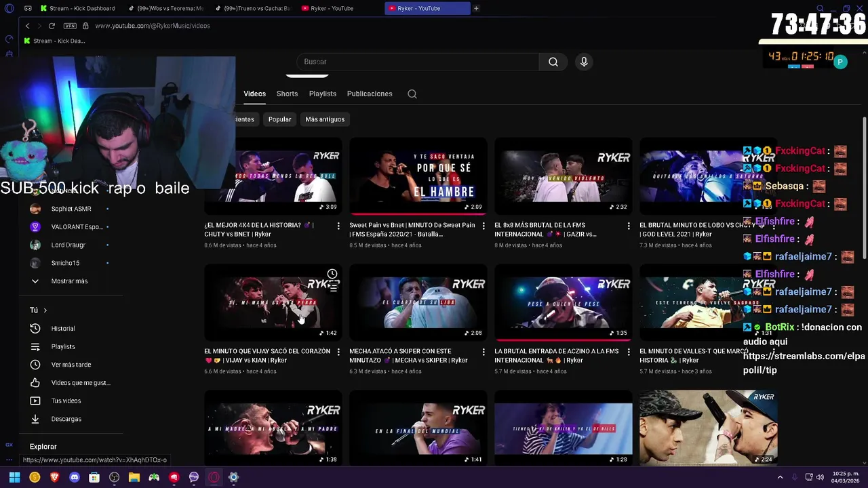868x488 pixels.
Task: Switch to Wos vs Teorema browser tab
Action: (166, 8)
